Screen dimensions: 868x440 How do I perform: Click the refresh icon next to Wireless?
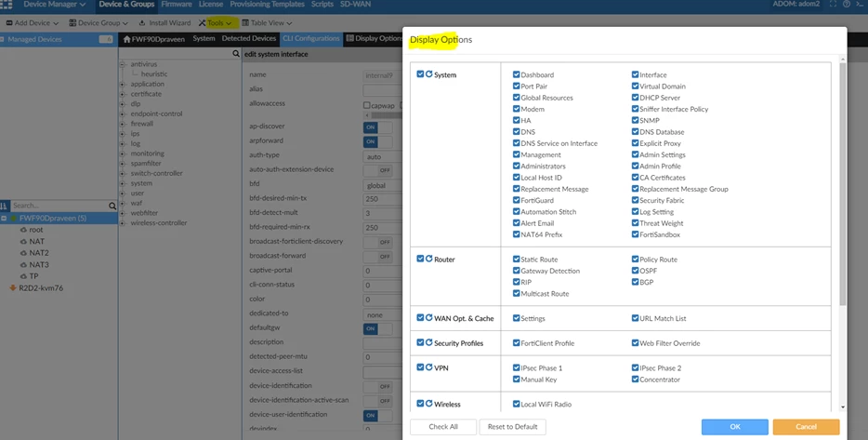[x=428, y=404]
